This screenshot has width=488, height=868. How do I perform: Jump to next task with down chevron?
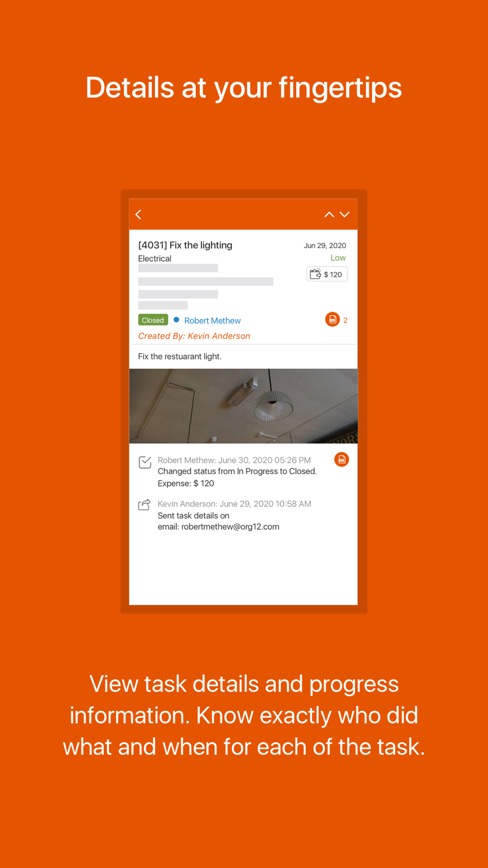point(345,215)
